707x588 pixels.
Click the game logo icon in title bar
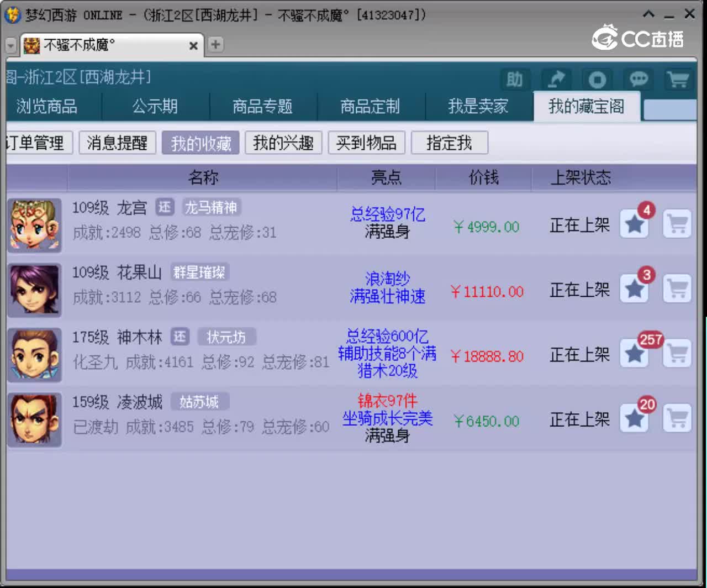click(12, 14)
